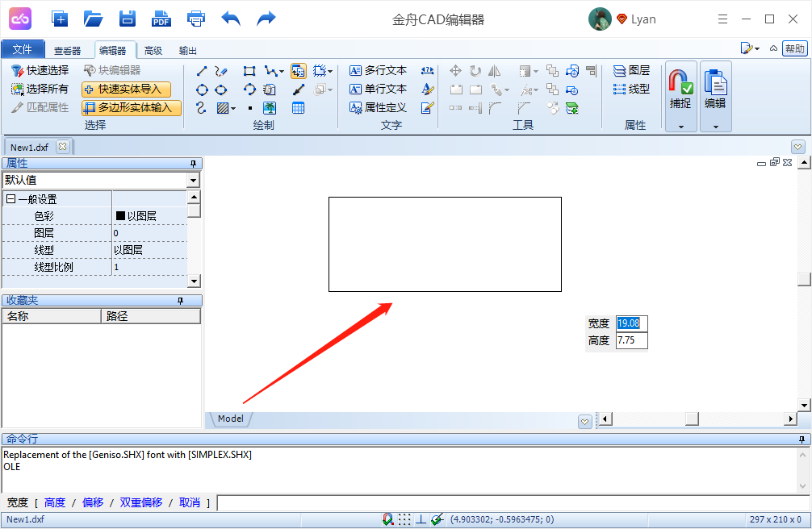Click the command line input field
The width and height of the screenshot is (812, 529).
[513, 502]
